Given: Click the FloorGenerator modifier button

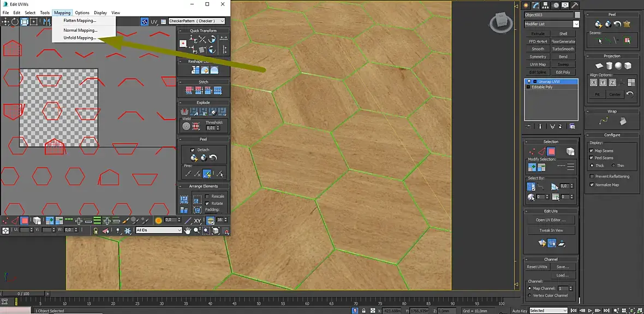Looking at the screenshot, I should [x=563, y=42].
